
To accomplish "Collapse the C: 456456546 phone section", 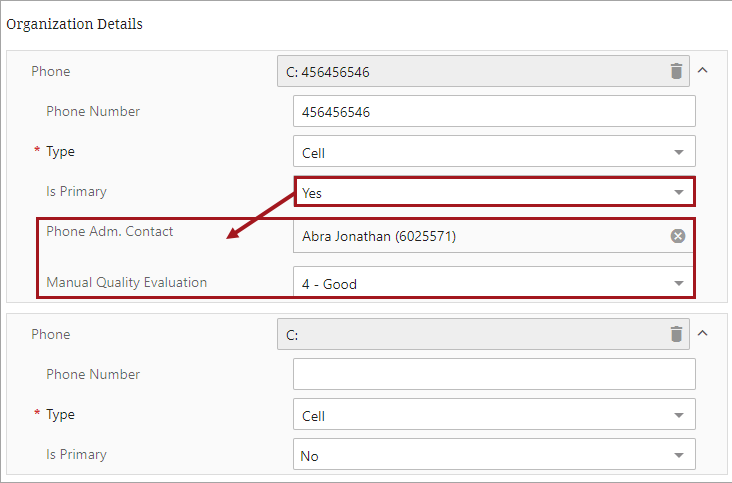I will [702, 71].
